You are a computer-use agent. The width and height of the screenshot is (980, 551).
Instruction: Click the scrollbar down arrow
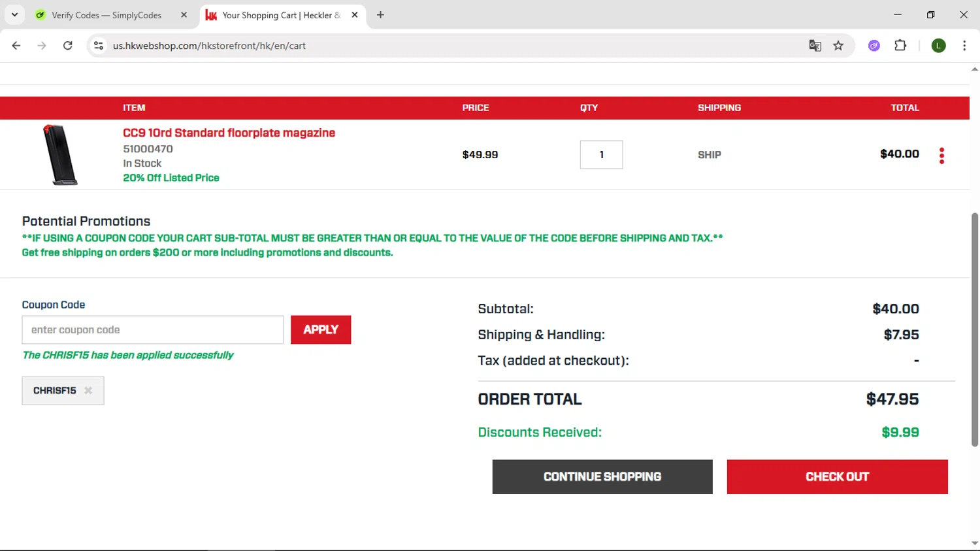(975, 544)
